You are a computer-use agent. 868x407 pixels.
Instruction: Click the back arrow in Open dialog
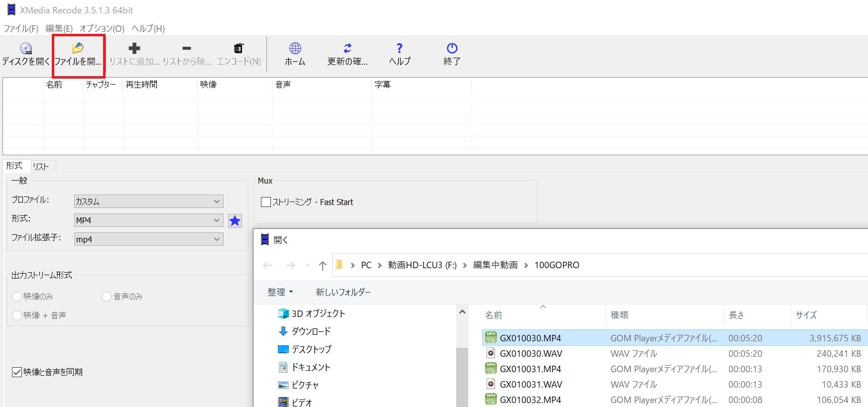(268, 265)
